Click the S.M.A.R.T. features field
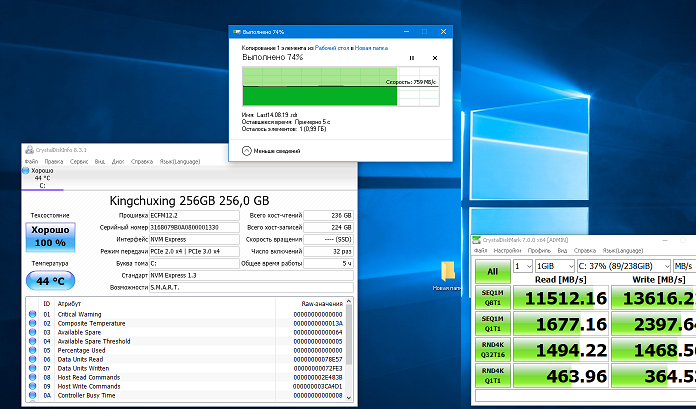699x409 pixels. tap(251, 288)
